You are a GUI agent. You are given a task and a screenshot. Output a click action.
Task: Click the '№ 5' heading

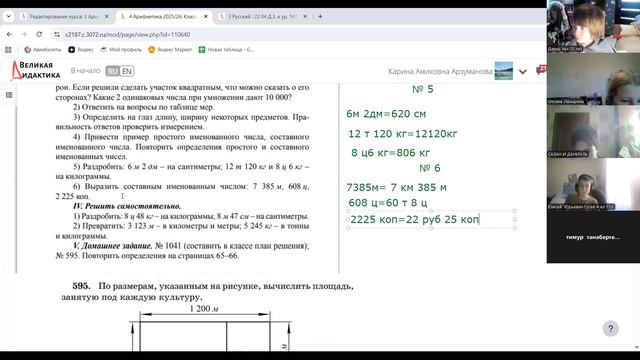(423, 89)
